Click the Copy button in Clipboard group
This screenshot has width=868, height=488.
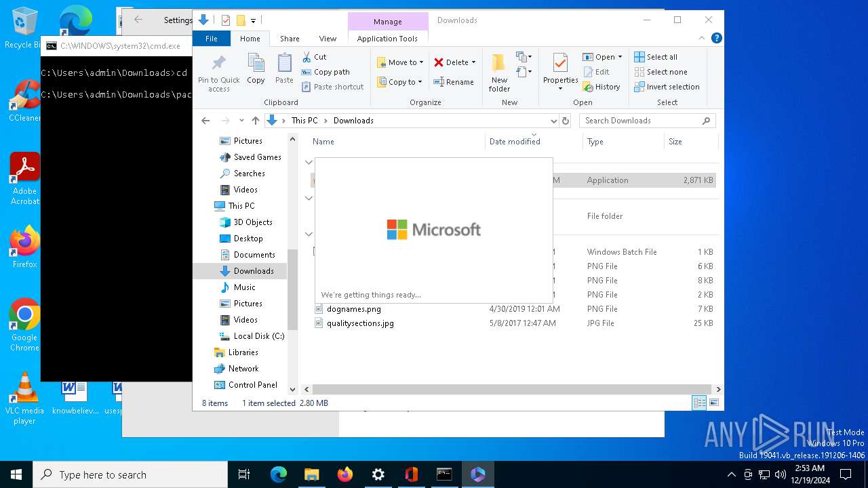pyautogui.click(x=256, y=69)
